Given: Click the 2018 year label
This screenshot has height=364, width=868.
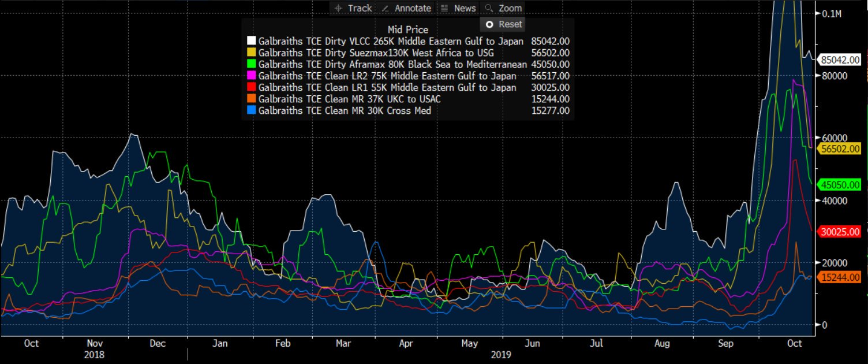Looking at the screenshot, I should pos(95,355).
